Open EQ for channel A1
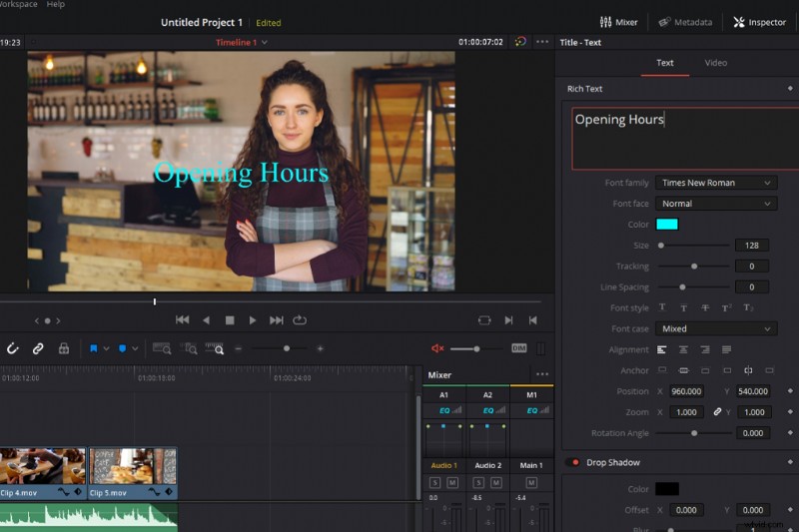 coord(444,410)
